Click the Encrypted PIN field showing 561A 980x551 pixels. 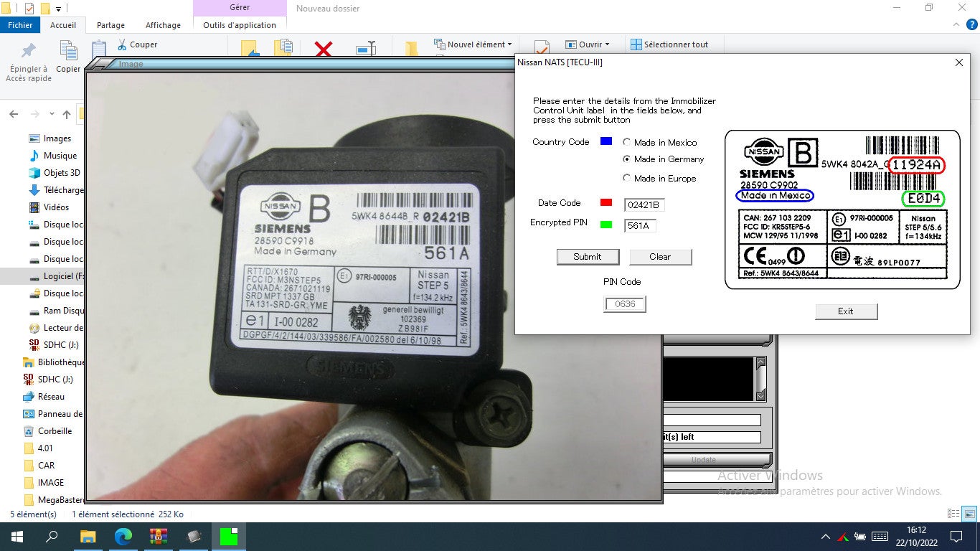pos(640,225)
